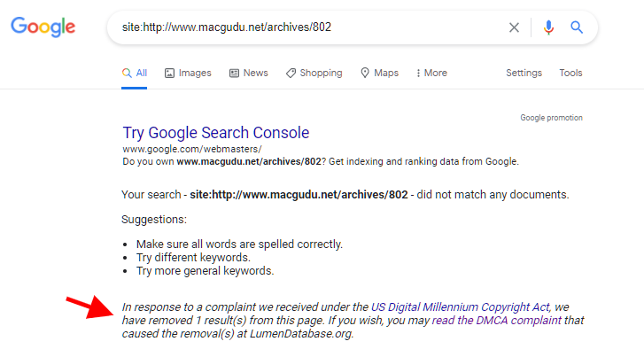Image resolution: width=644 pixels, height=357 pixels.
Task: Open the Settings menu
Action: [524, 73]
